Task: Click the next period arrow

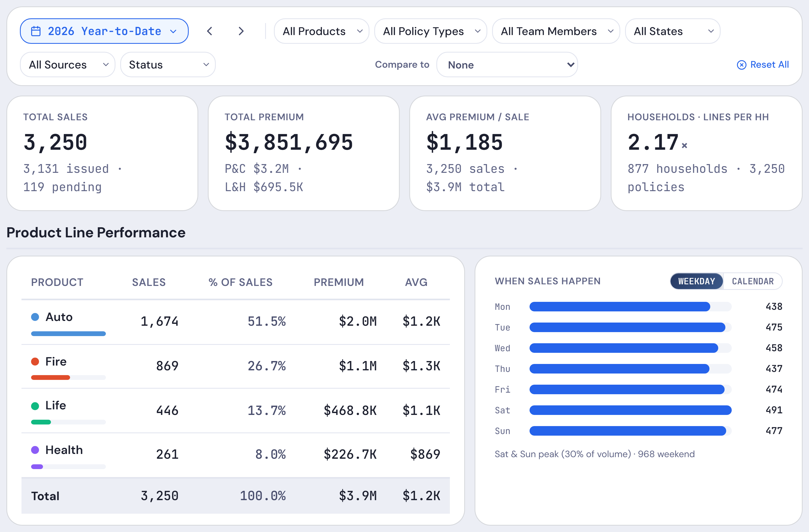Action: click(x=241, y=31)
